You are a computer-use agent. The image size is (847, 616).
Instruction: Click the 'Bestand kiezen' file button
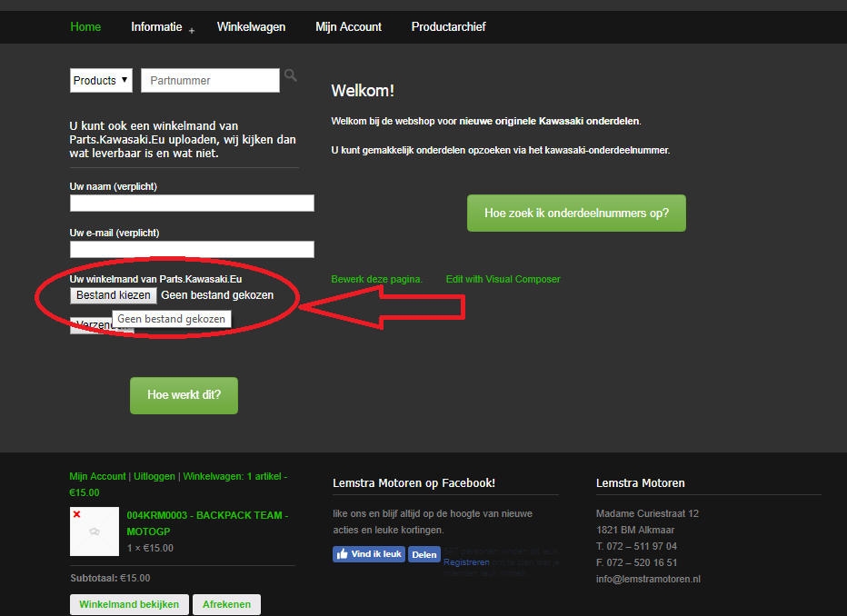click(x=114, y=295)
